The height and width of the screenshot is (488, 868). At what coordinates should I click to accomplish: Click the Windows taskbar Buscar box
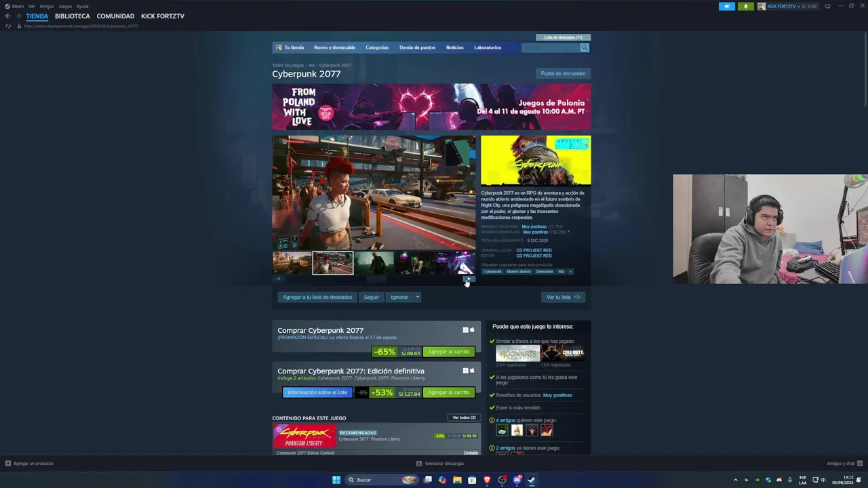pyautogui.click(x=382, y=480)
